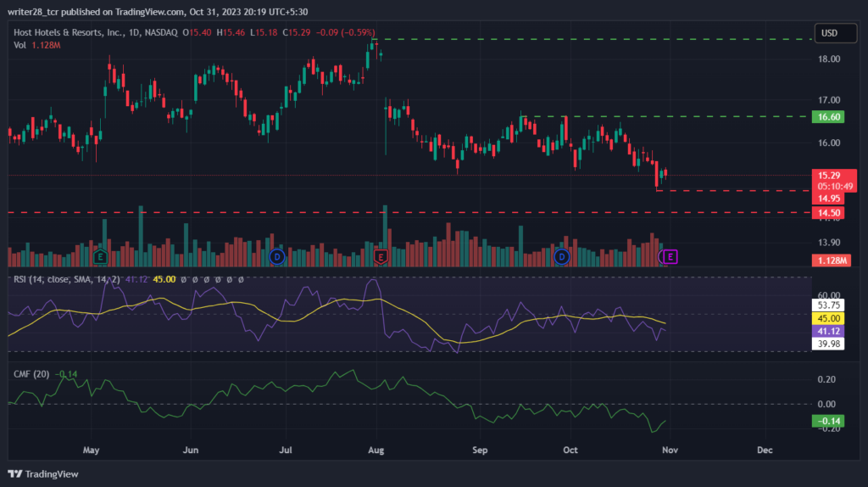Click the Aug label on the time axis

[x=376, y=450]
